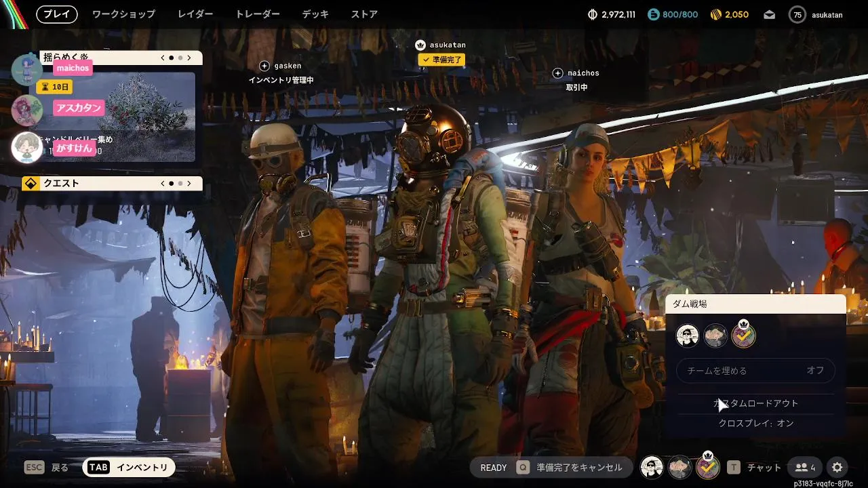Click second squad avatar in bottom bar
Viewport: 868px width, 488px height.
[680, 466]
